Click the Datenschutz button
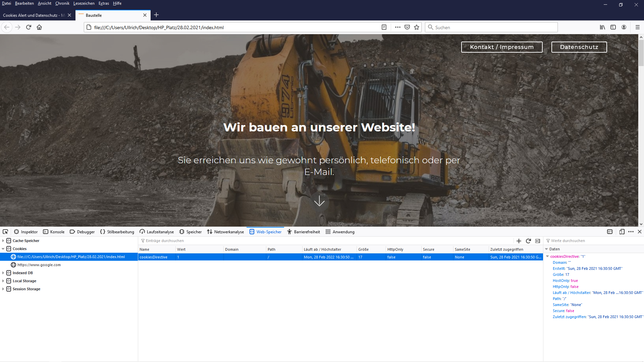 pos(579,47)
